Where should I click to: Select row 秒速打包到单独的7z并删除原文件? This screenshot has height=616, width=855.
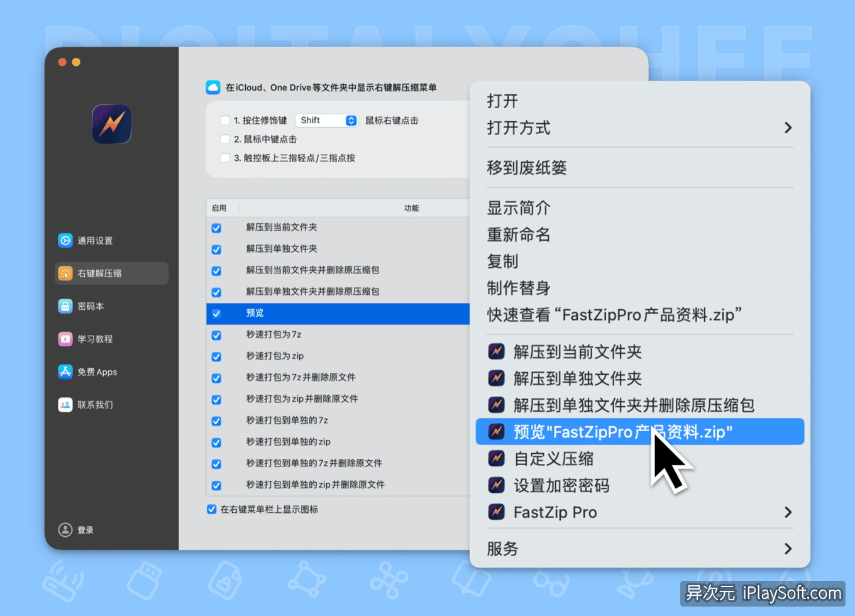point(338,463)
